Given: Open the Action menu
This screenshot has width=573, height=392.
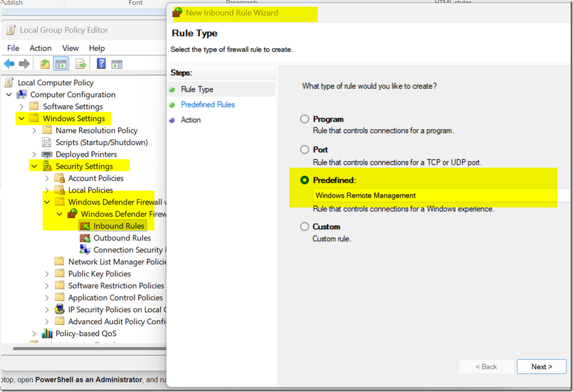Looking at the screenshot, I should point(41,48).
